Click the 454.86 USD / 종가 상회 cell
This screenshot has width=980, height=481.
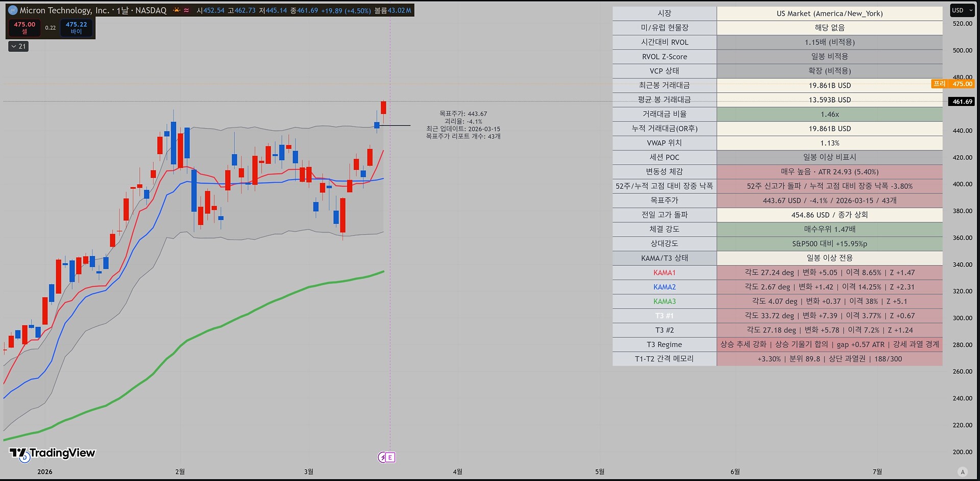[x=829, y=215]
